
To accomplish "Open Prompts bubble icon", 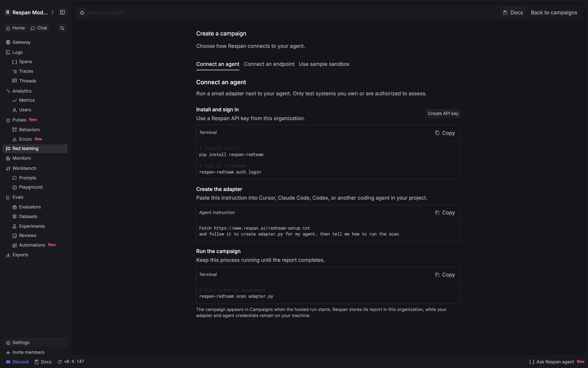I will point(15,178).
